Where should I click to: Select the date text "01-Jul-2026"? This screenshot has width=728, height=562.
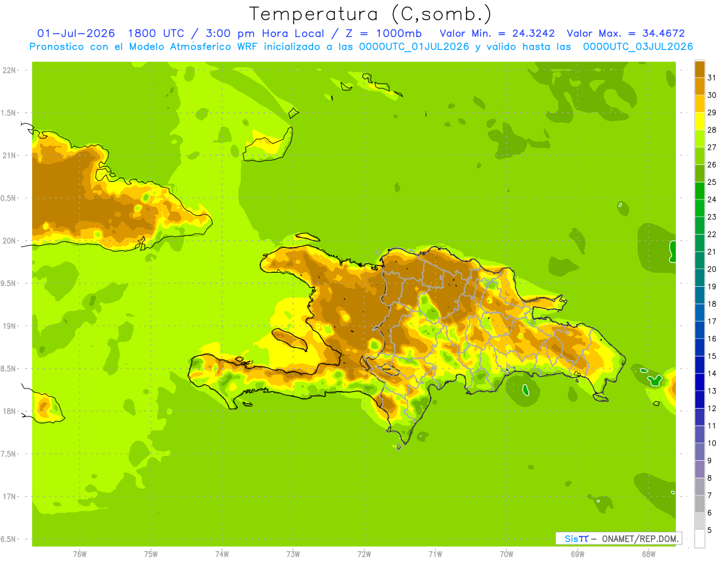76,33
